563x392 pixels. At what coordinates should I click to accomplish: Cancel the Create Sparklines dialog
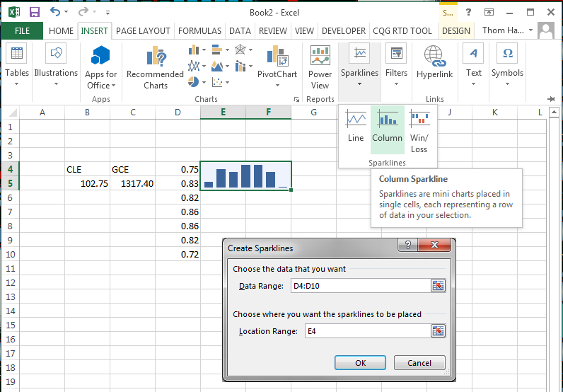pyautogui.click(x=419, y=363)
